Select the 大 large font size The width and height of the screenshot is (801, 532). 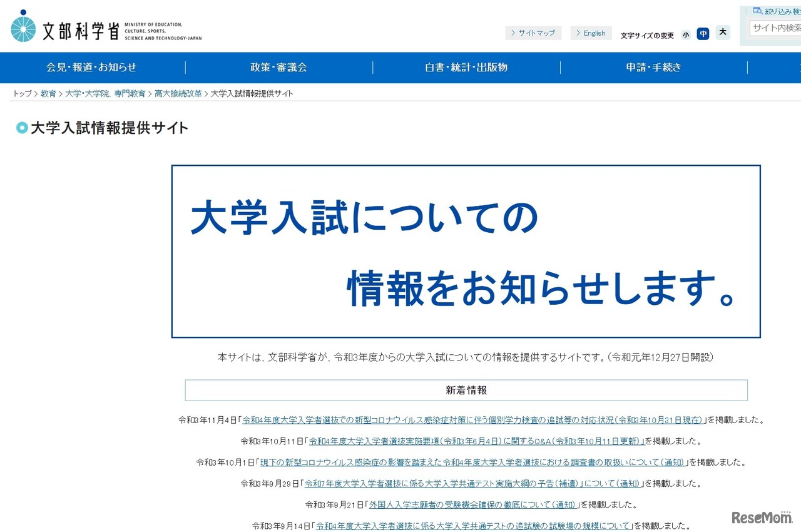point(723,33)
